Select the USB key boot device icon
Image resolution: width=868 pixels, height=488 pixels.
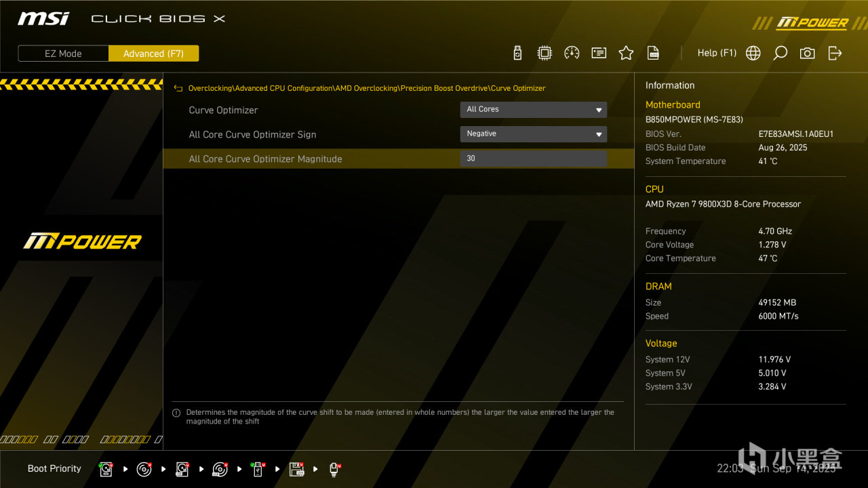(258, 469)
